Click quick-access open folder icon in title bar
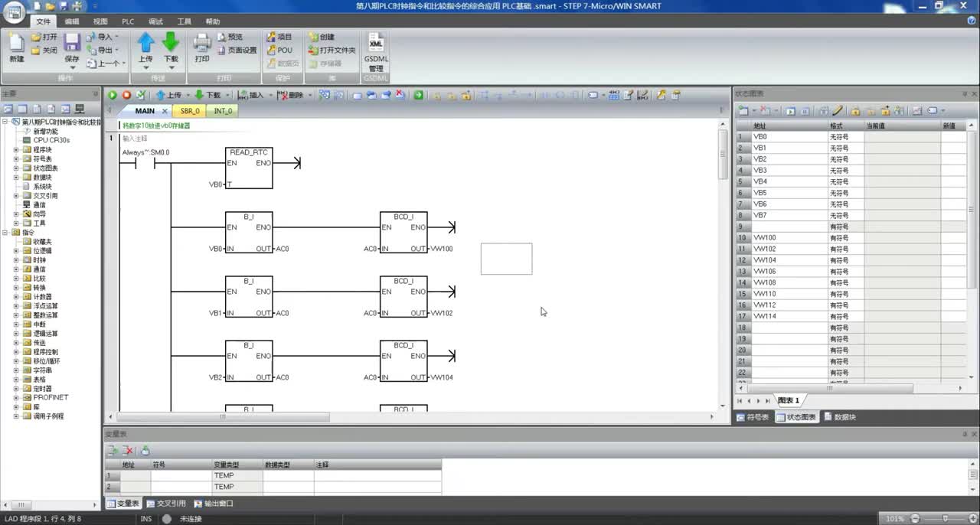The height and width of the screenshot is (525, 980). [x=51, y=6]
